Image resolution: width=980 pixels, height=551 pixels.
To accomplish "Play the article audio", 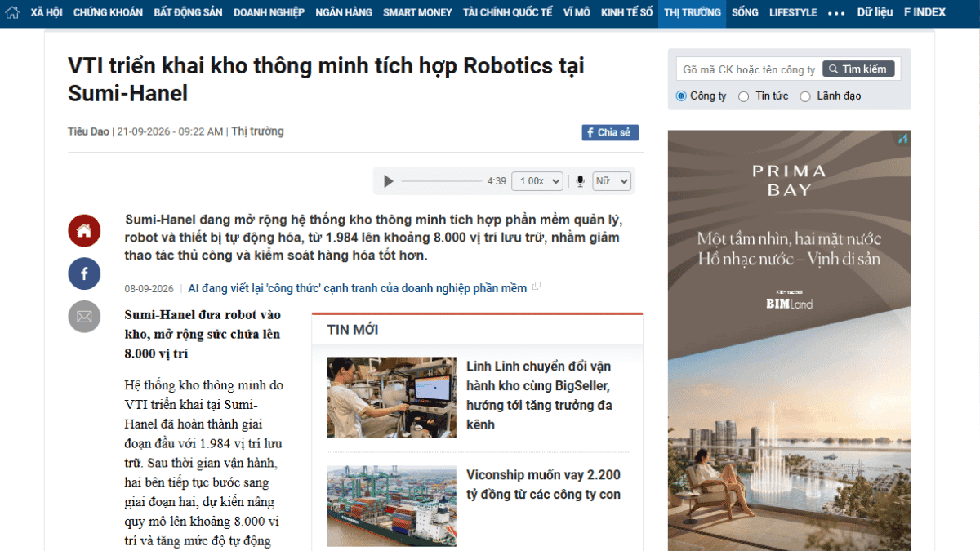I will (389, 181).
